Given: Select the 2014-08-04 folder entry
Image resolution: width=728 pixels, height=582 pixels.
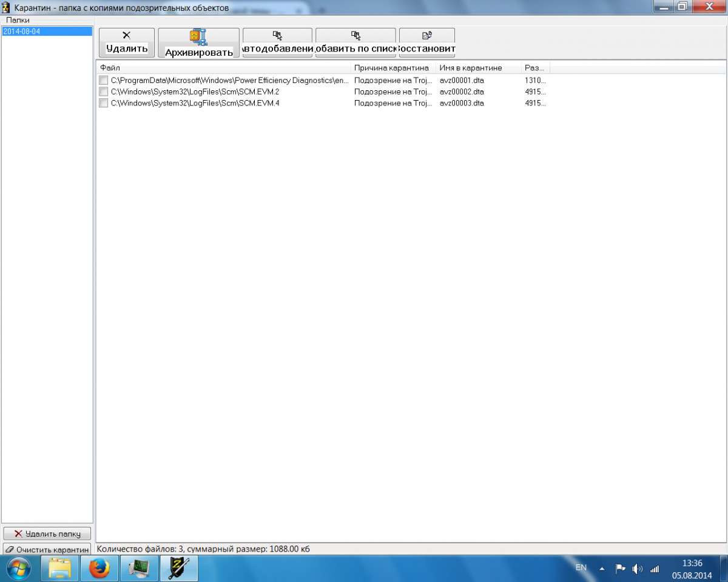Looking at the screenshot, I should [47, 31].
